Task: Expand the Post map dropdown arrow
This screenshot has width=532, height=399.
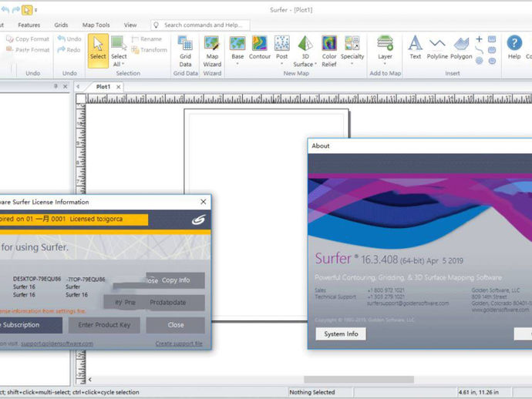Action: click(281, 64)
